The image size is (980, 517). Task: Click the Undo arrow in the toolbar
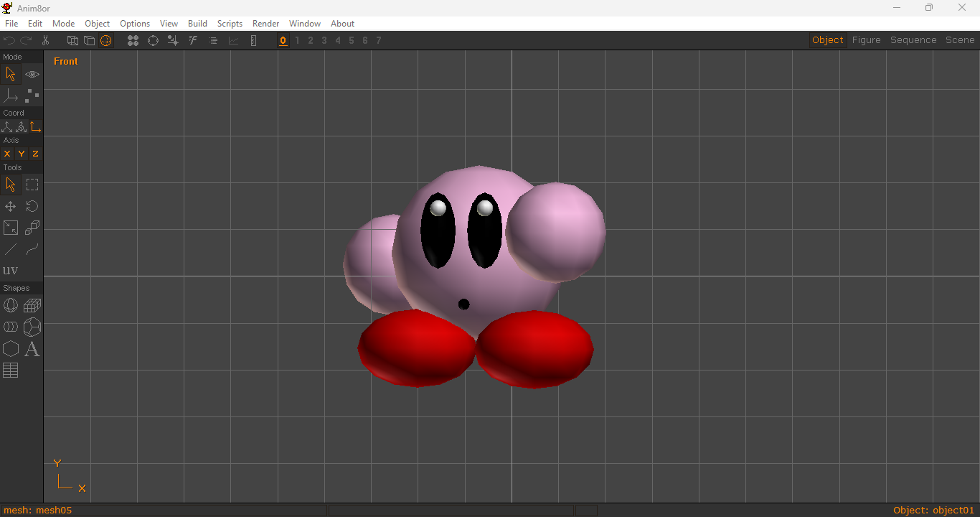coord(9,41)
